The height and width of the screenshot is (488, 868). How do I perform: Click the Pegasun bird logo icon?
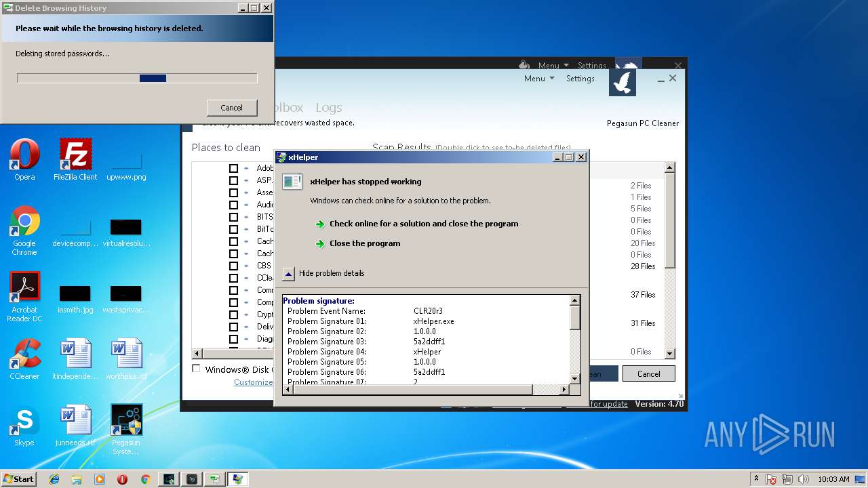623,82
